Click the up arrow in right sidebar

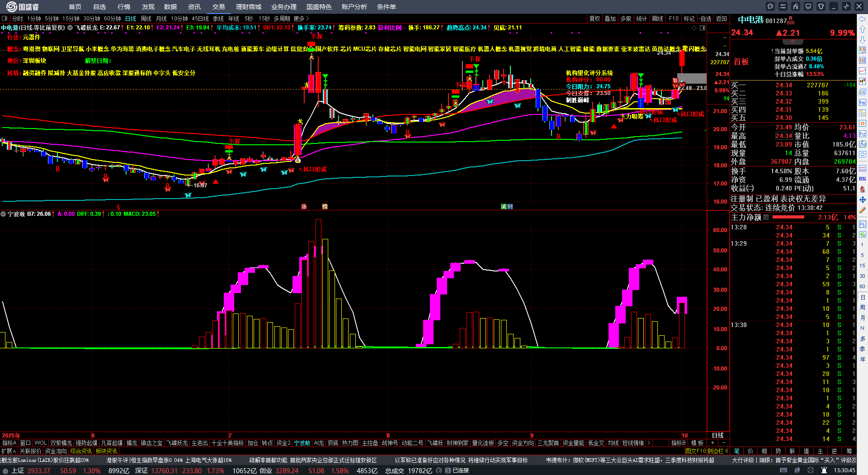pos(863,29)
